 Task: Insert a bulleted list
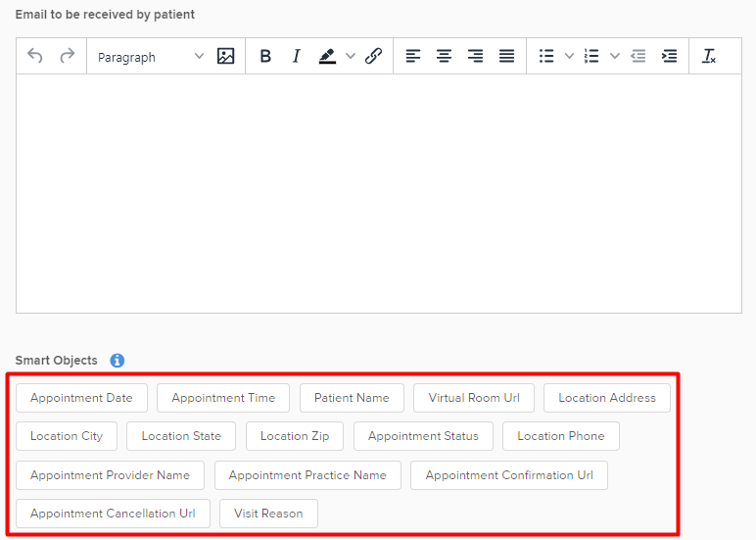click(x=546, y=56)
